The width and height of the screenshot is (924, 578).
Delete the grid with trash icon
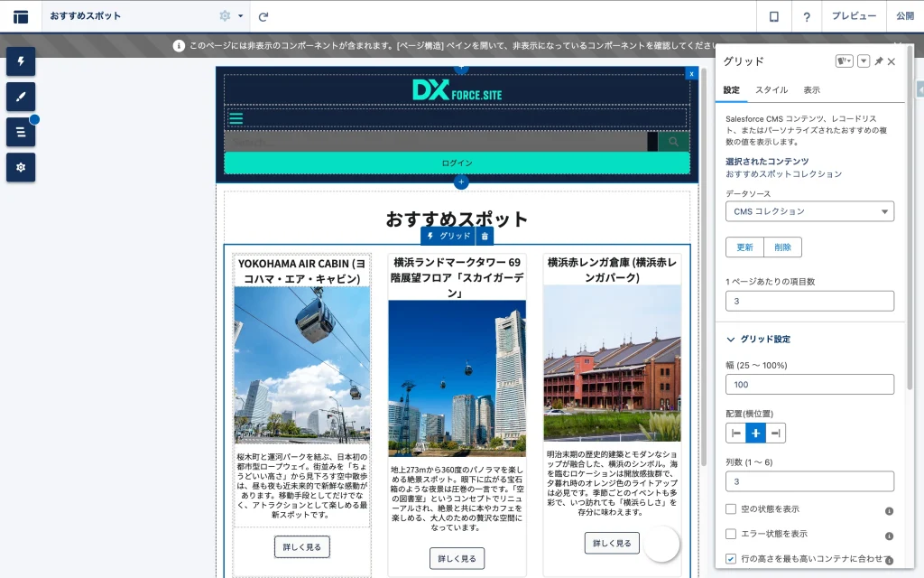point(485,236)
